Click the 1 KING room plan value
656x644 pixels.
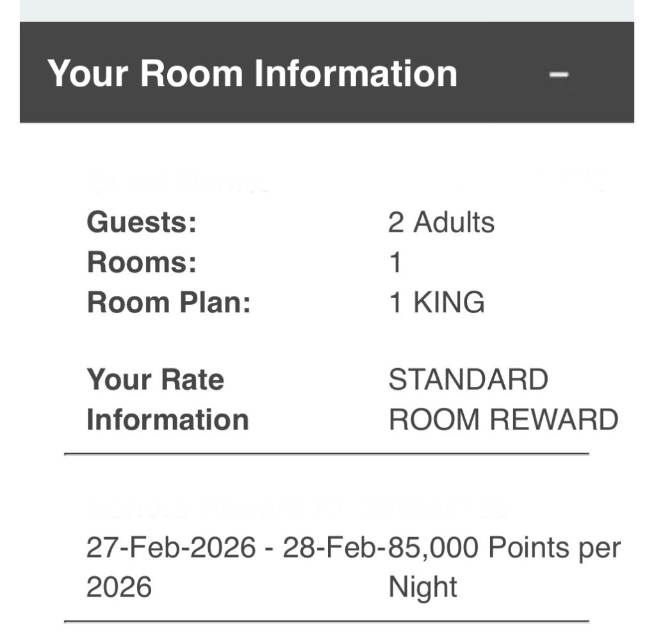[436, 302]
